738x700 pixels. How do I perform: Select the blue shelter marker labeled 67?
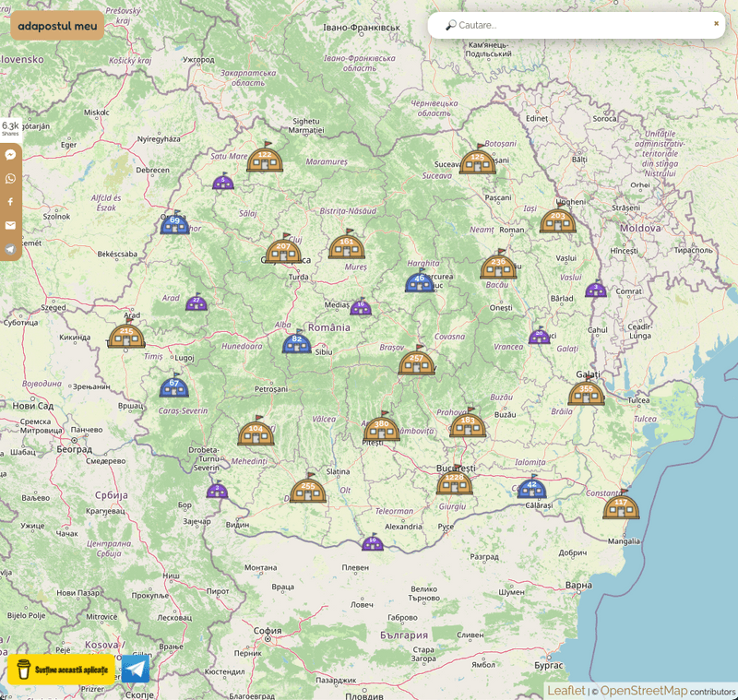[174, 386]
